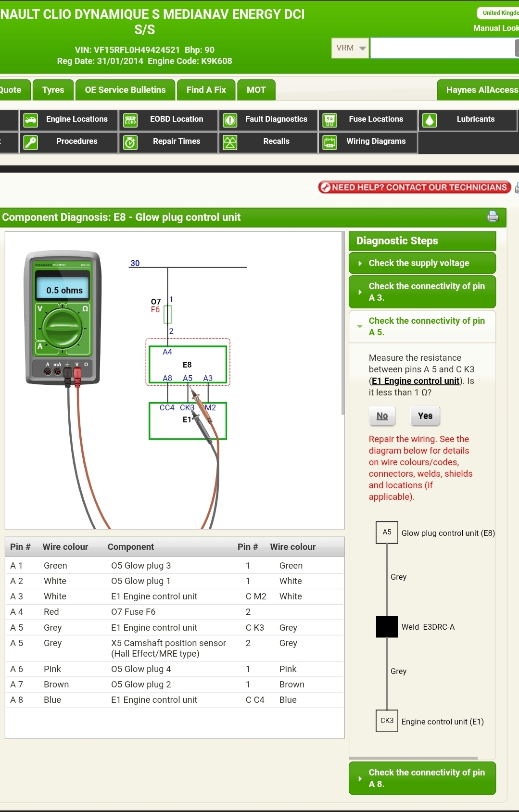This screenshot has width=519, height=812.
Task: Click the Engine Locations car icon
Action: click(31, 120)
